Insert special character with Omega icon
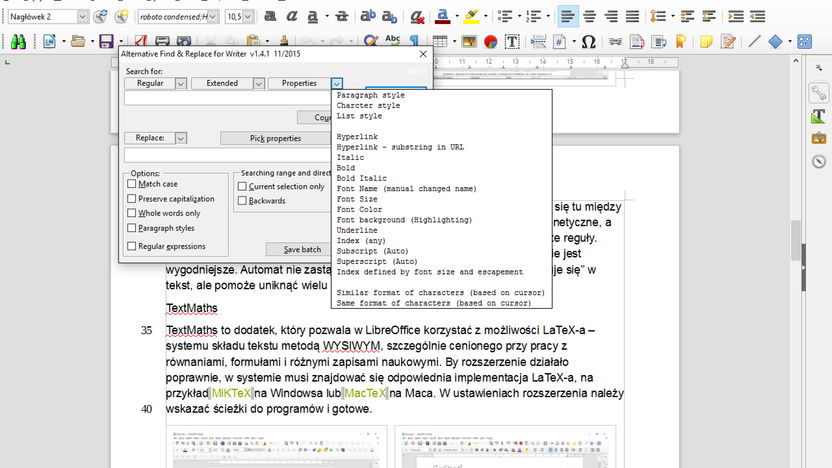 pyautogui.click(x=588, y=41)
